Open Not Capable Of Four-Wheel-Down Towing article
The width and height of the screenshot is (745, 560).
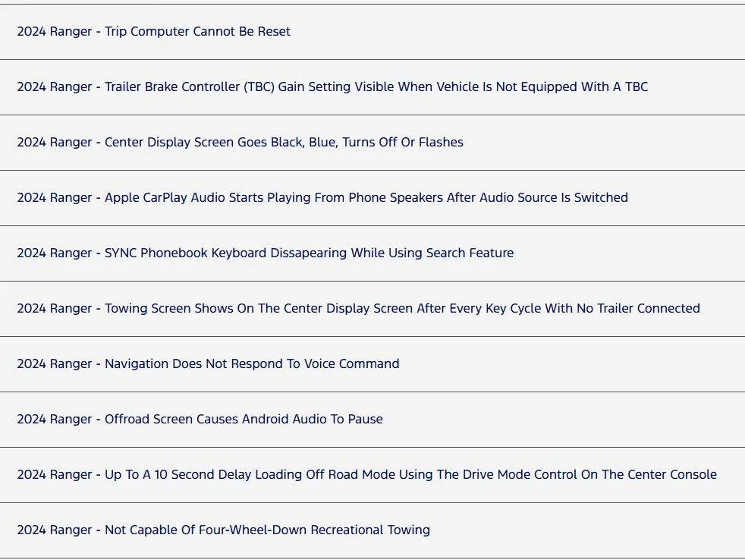[x=223, y=530]
